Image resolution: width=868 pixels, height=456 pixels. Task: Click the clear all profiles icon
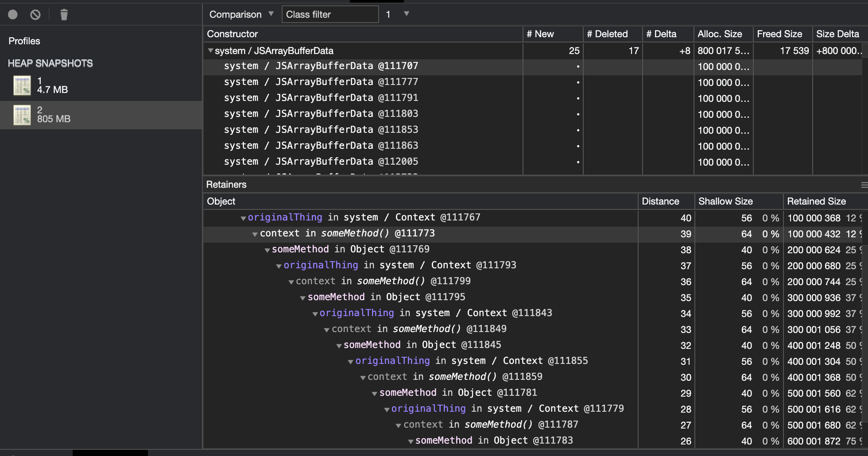35,15
